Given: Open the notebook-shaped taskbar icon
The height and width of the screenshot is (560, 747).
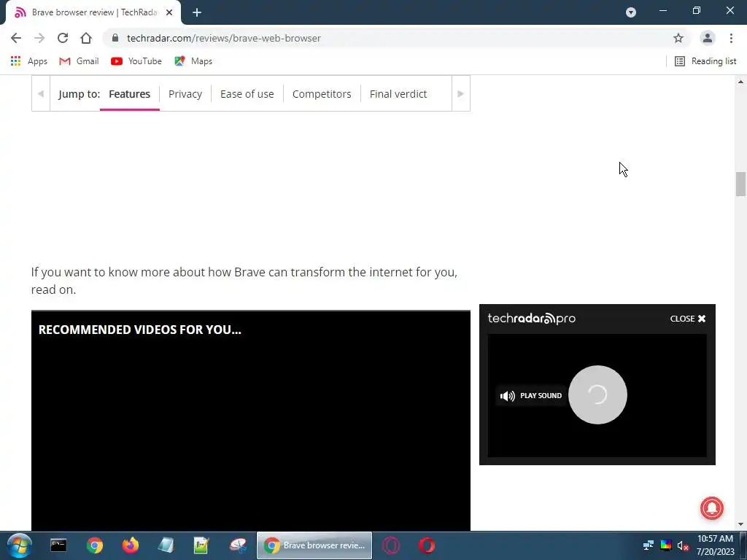Looking at the screenshot, I should click(166, 545).
